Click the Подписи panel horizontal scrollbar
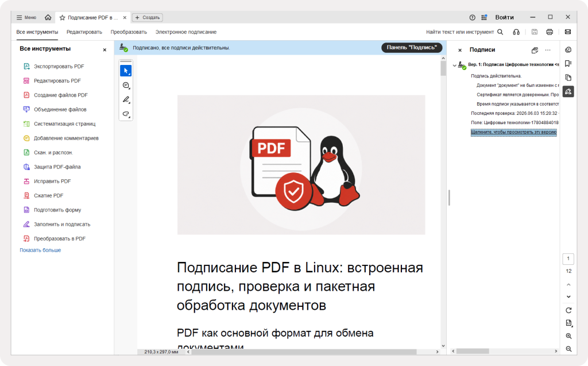588x366 pixels. click(473, 351)
